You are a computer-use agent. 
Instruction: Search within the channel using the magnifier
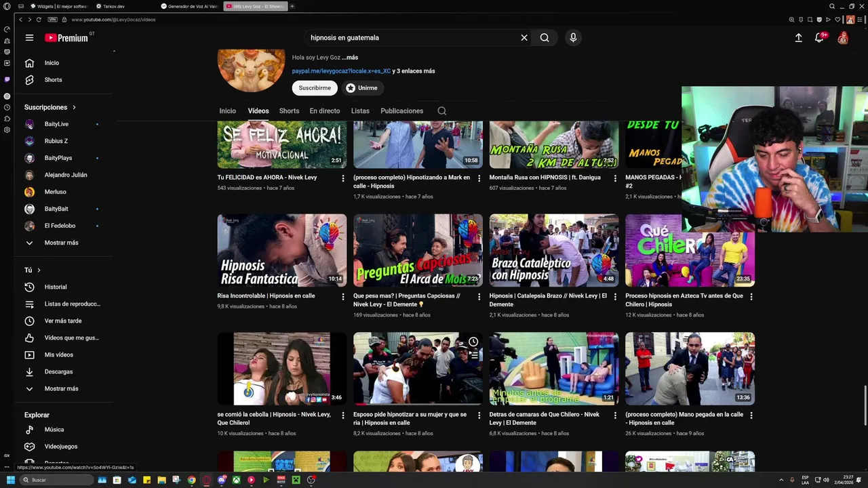click(441, 111)
